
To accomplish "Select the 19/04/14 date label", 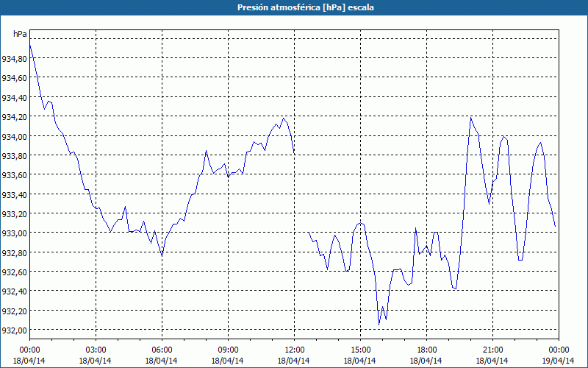I will 559,361.
